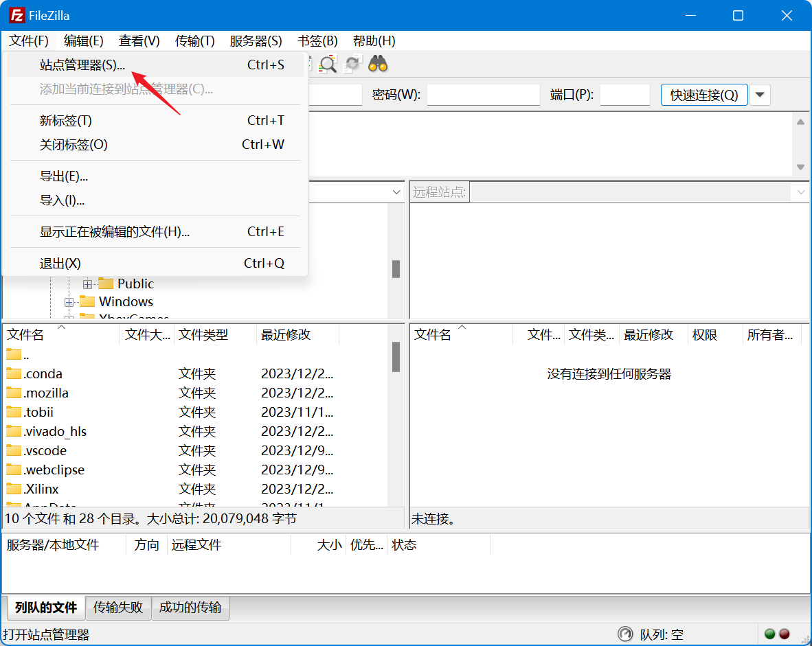Click the local tree scrollbar thumb
Image resolution: width=812 pixels, height=646 pixels.
396,268
